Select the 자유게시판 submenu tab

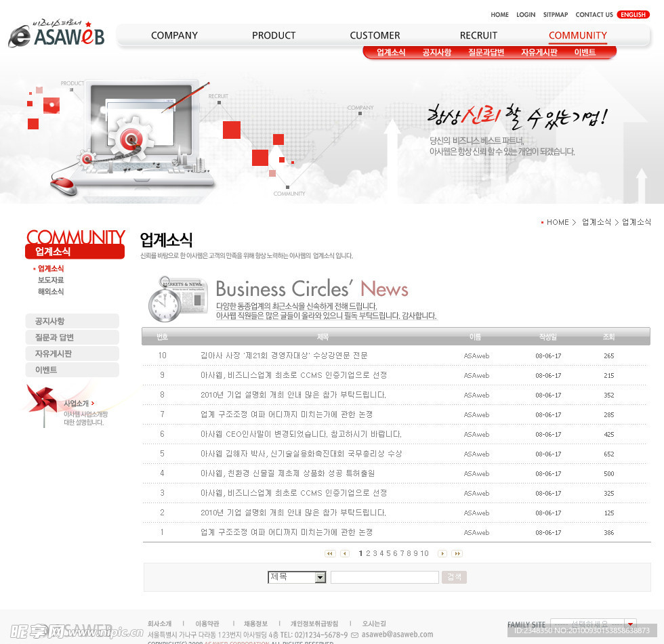(539, 52)
